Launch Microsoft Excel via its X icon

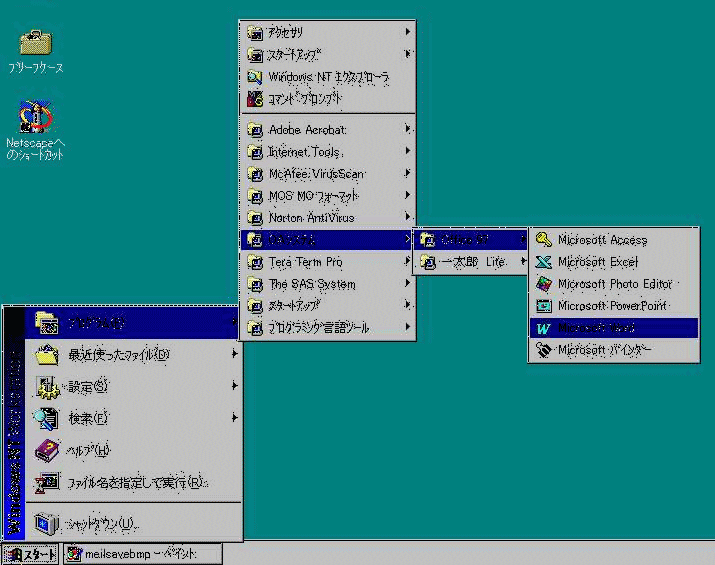click(x=544, y=262)
